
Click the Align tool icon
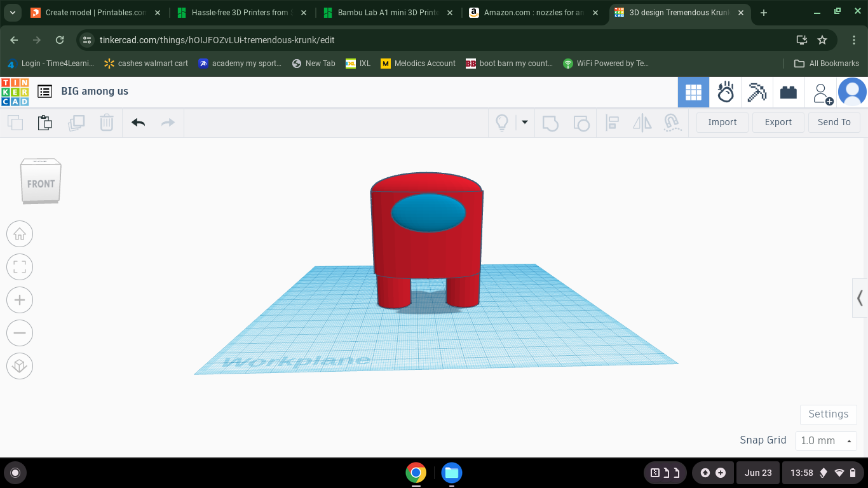coord(613,123)
